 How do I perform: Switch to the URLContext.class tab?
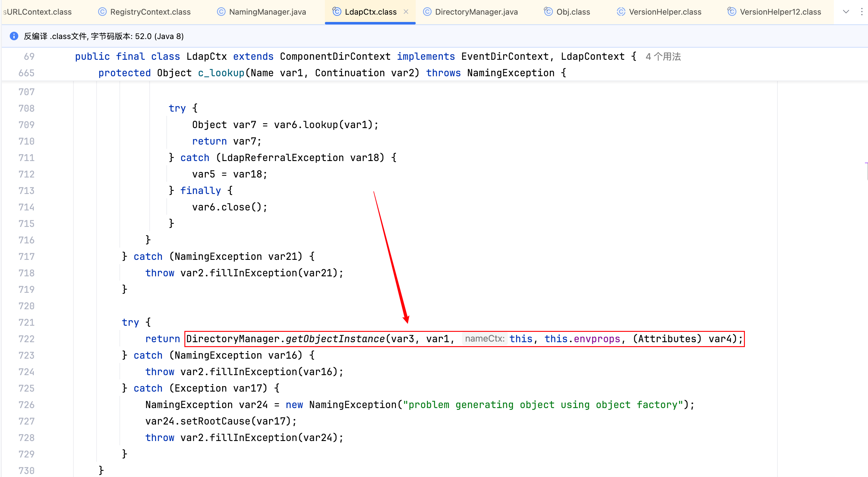click(x=38, y=12)
